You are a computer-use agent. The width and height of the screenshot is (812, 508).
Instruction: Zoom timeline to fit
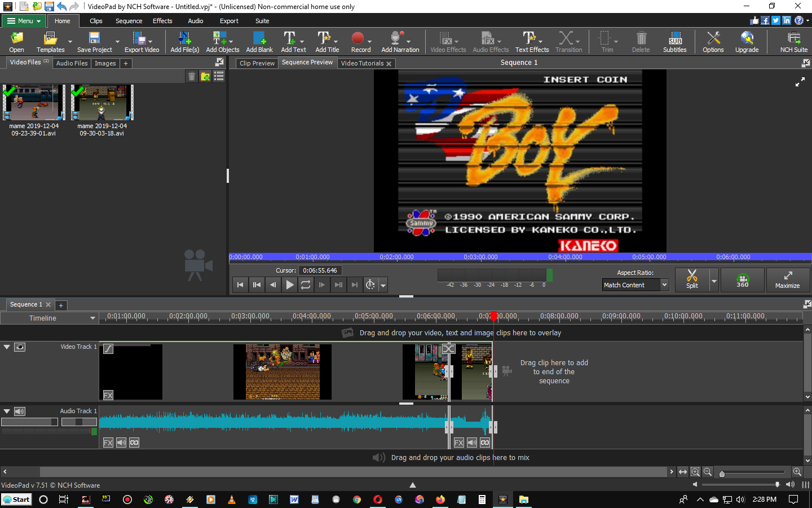[682, 472]
